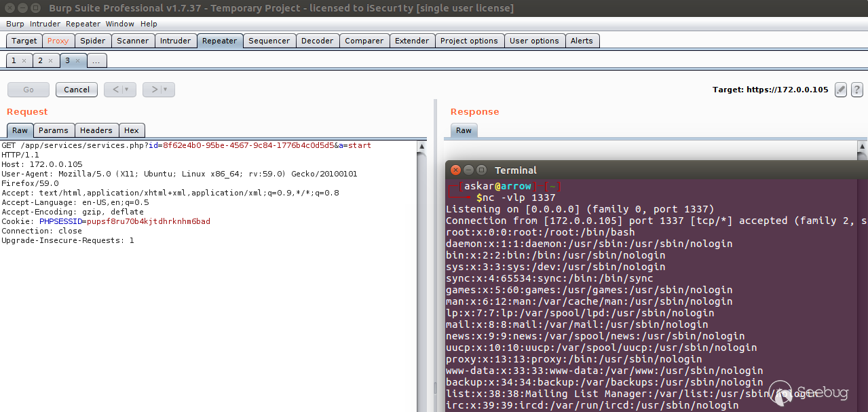The image size is (868, 412).
Task: Click the PHPSESSID cookie value
Action: (x=147, y=221)
